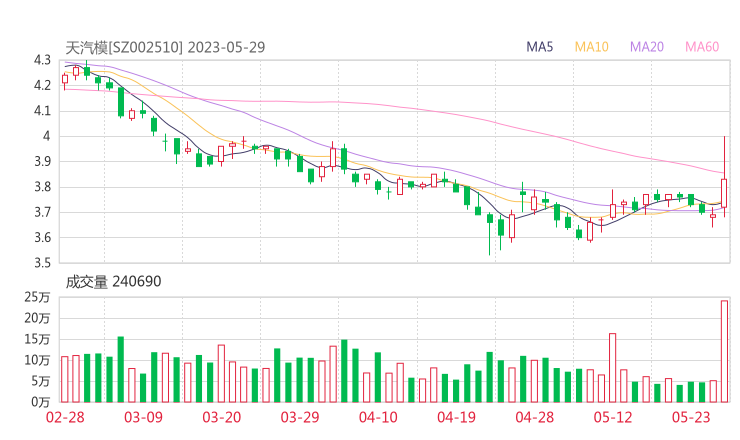
Task: Click the MA20 legend label
Action: pyautogui.click(x=647, y=47)
